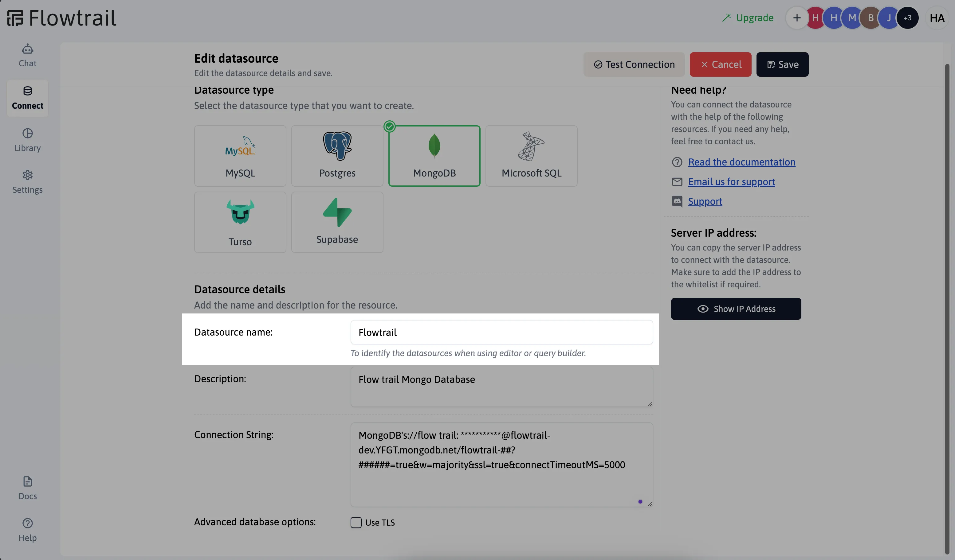Viewport: 955px width, 560px height.
Task: Click the Flowtrail logo icon
Action: coord(15,18)
